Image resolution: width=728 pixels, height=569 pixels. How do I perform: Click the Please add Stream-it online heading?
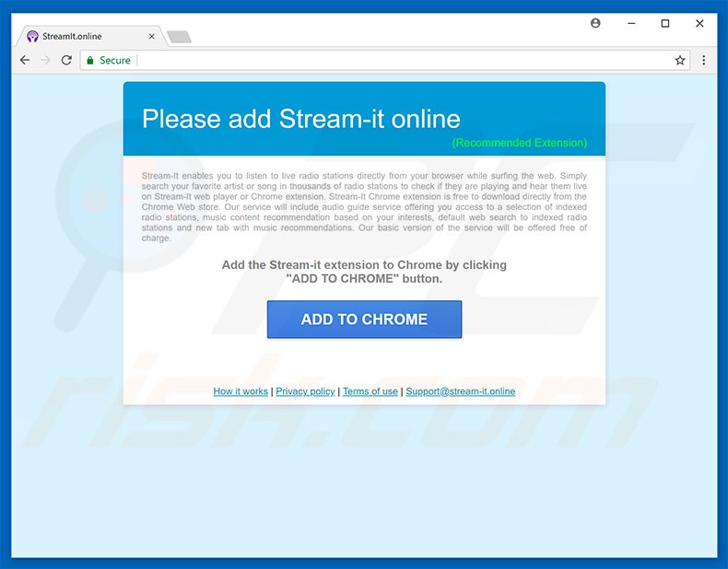[300, 119]
